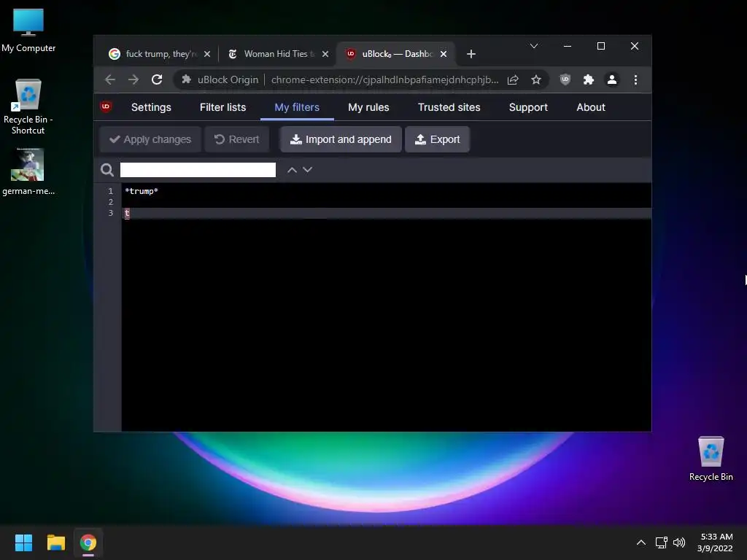Viewport: 747px width, 560px height.
Task: Open the Settings pane
Action: (151, 107)
